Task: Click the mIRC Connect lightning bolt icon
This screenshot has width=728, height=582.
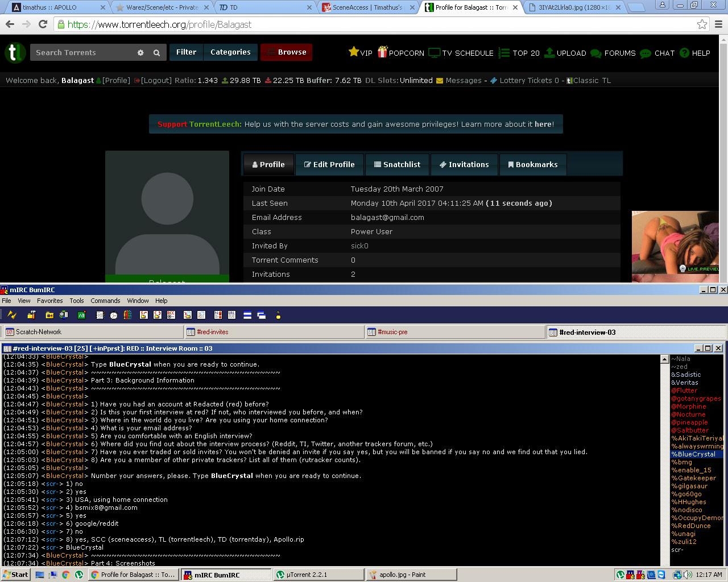Action: click(x=12, y=315)
